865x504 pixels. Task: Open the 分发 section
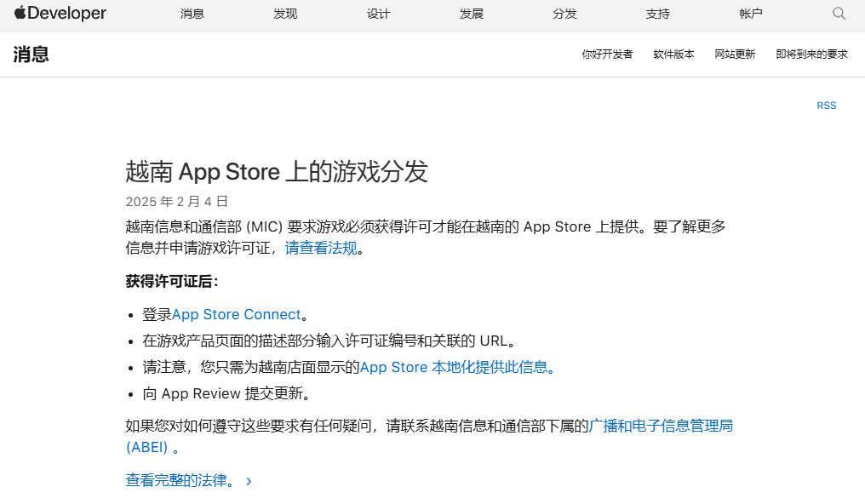(564, 14)
